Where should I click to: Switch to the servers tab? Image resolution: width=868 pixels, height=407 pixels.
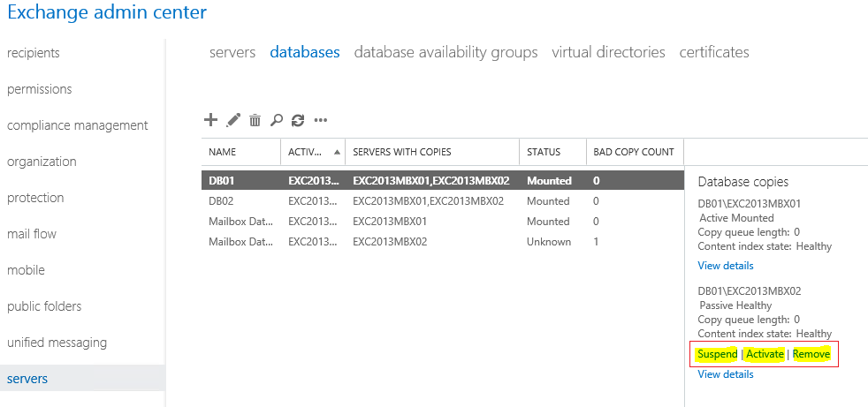pos(232,52)
